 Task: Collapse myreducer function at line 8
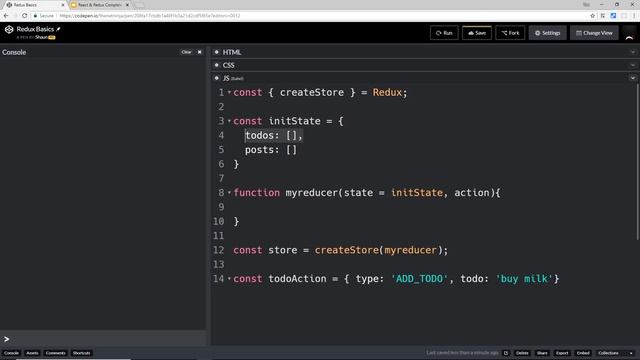[x=229, y=193]
